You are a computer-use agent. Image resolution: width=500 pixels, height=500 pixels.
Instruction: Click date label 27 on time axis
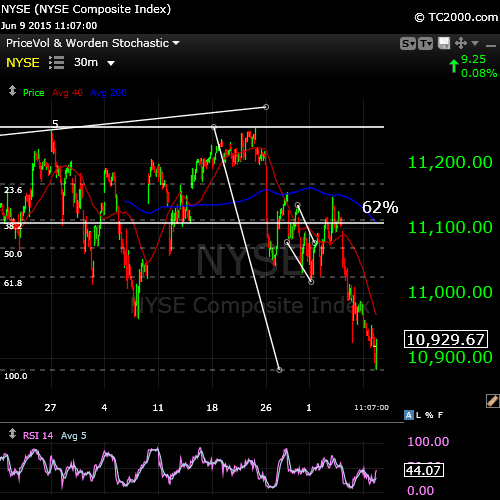50,408
